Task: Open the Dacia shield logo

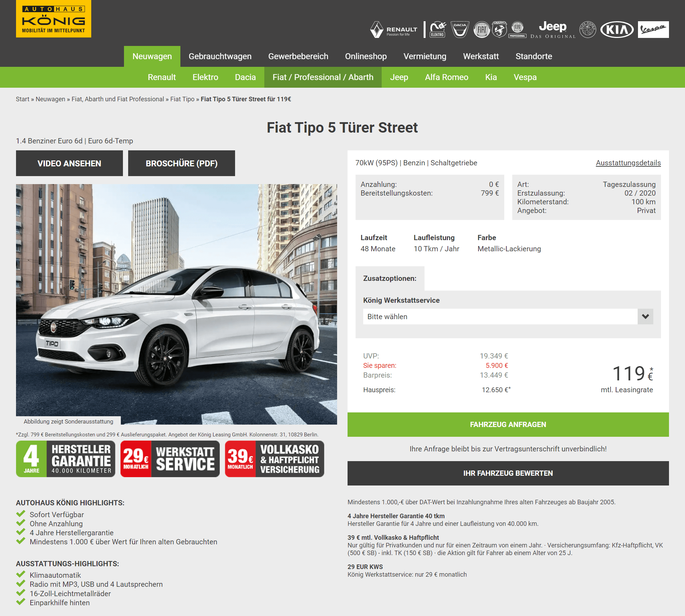Action: 460,30
